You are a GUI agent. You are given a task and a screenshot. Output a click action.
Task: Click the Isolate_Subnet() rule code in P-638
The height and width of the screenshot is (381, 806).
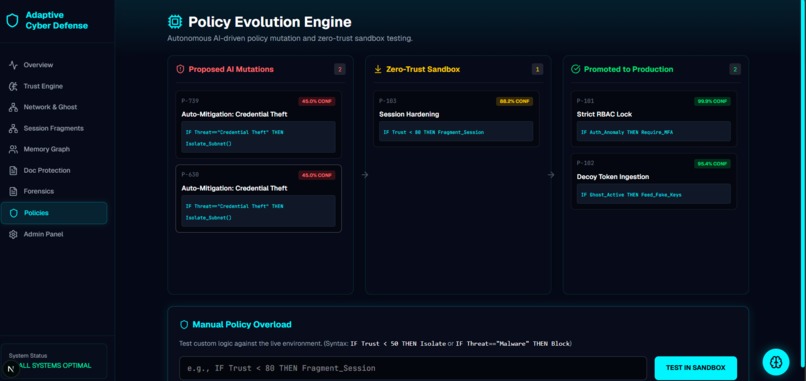coord(209,217)
